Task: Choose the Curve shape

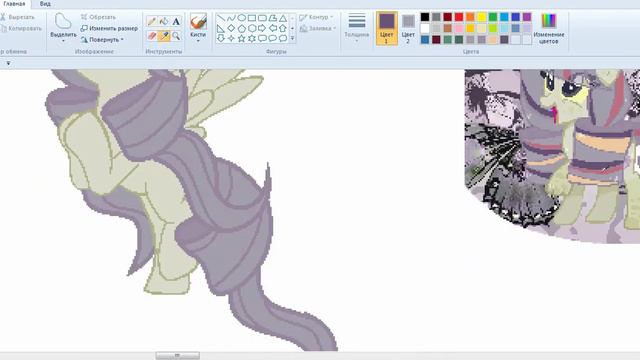Action: click(231, 18)
